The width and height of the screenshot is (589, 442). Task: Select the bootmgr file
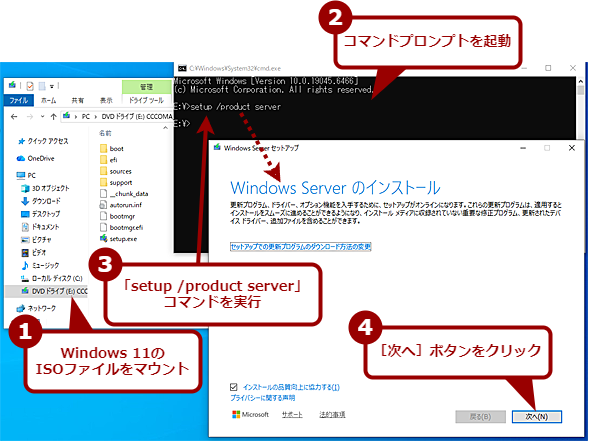pos(117,216)
